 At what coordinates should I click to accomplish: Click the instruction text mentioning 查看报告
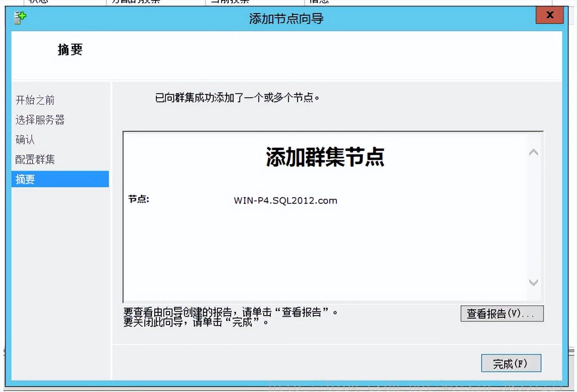coord(230,312)
